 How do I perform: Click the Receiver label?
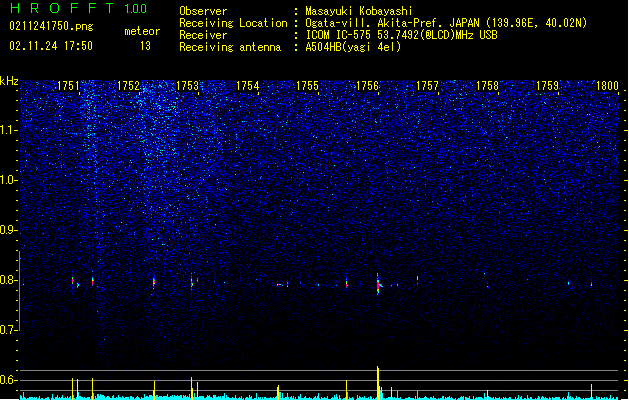pyautogui.click(x=203, y=35)
